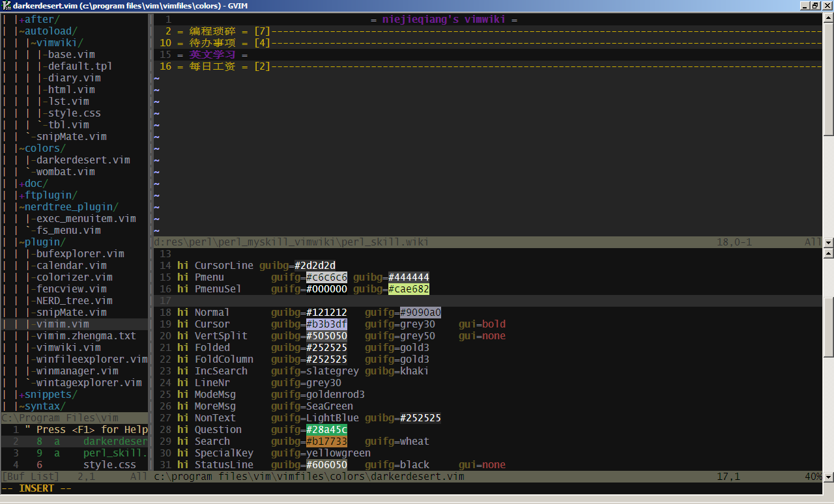
Task: Select darkerdesert buffer 8 in Buf List
Action: click(x=74, y=441)
